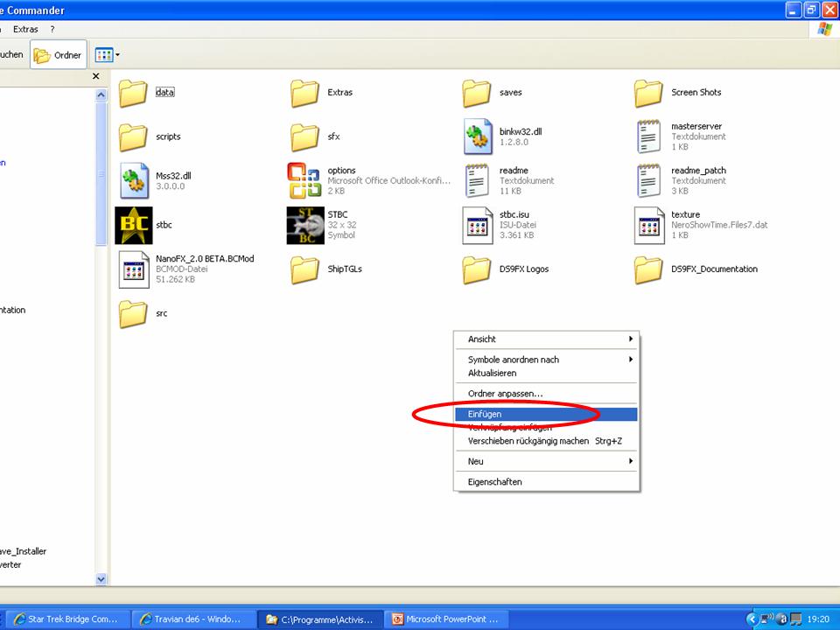The width and height of the screenshot is (840, 630).
Task: Open the stbc application icon
Action: tap(133, 225)
